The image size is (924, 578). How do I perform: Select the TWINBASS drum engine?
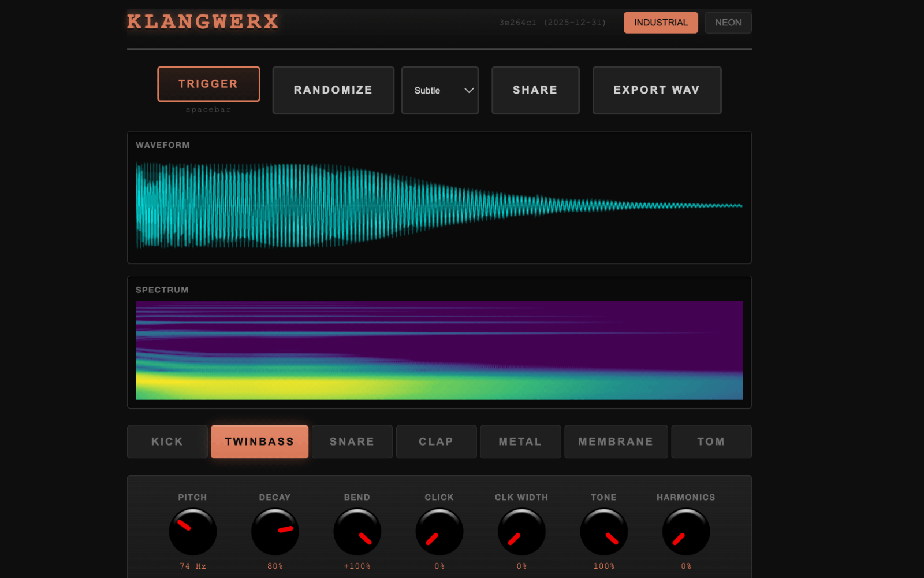259,442
